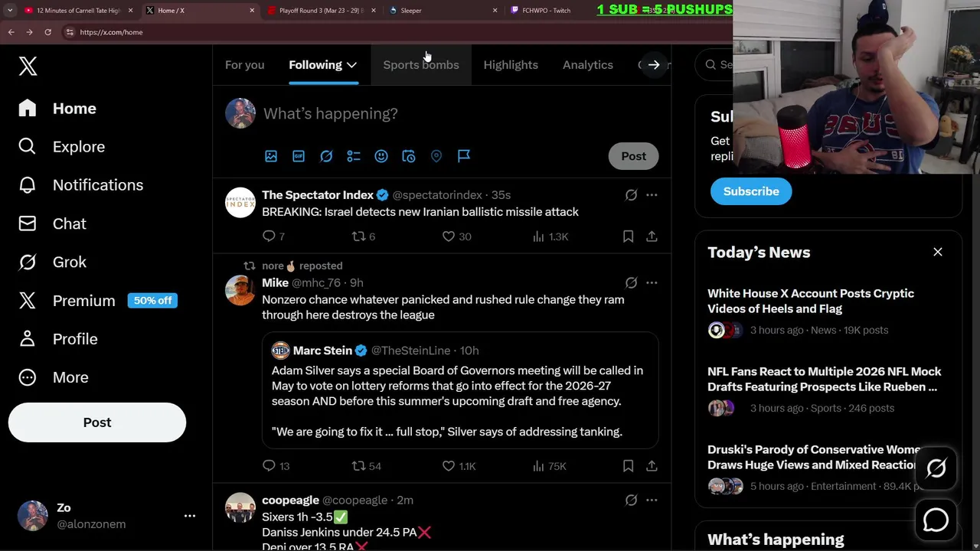Image resolution: width=980 pixels, height=551 pixels.
Task: Close the Today's News panel
Action: tap(938, 252)
